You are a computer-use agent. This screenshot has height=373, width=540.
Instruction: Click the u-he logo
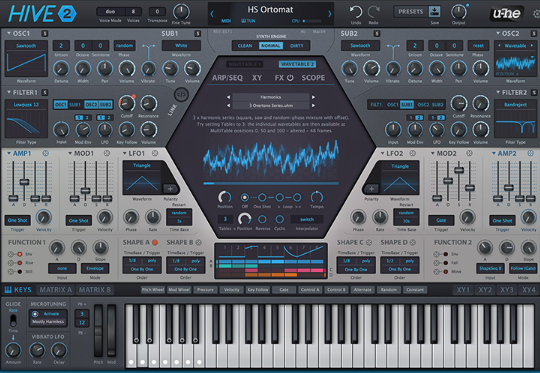(x=507, y=13)
